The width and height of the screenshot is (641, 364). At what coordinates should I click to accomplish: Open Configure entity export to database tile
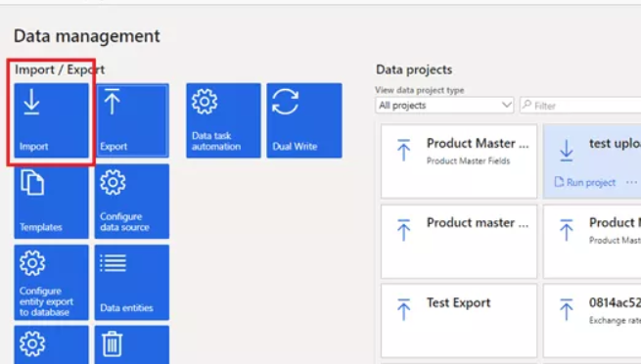click(x=51, y=282)
